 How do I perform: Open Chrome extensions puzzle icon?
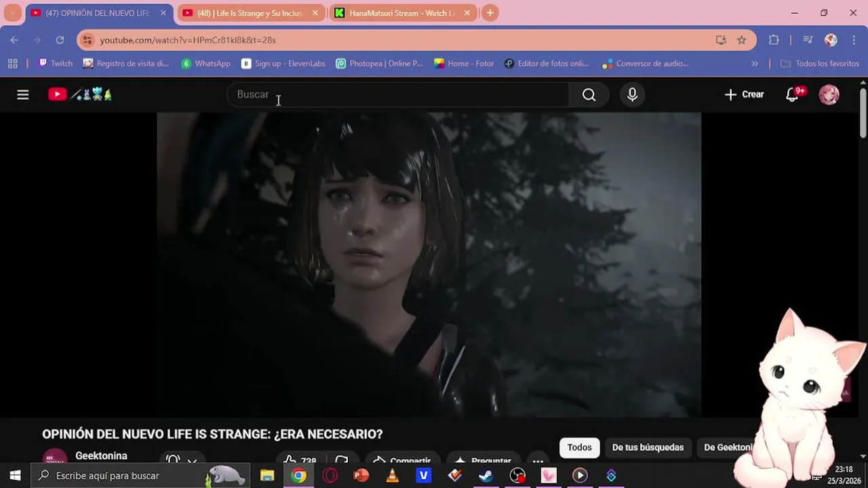tap(774, 40)
